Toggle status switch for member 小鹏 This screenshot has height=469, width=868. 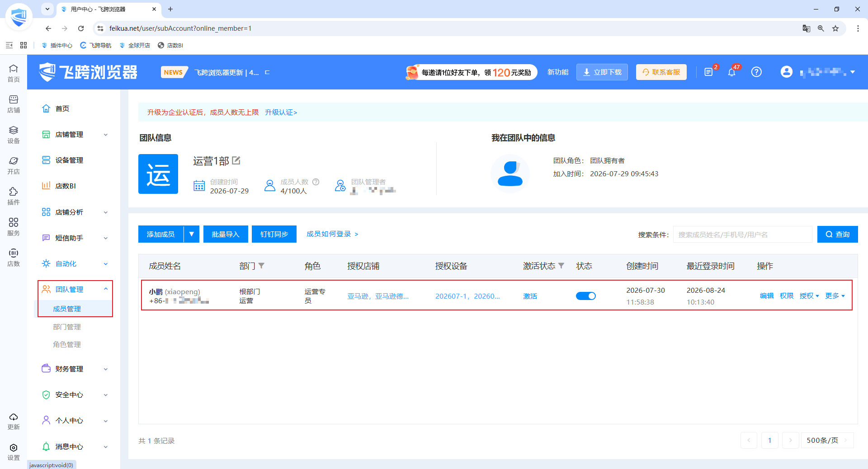585,296
